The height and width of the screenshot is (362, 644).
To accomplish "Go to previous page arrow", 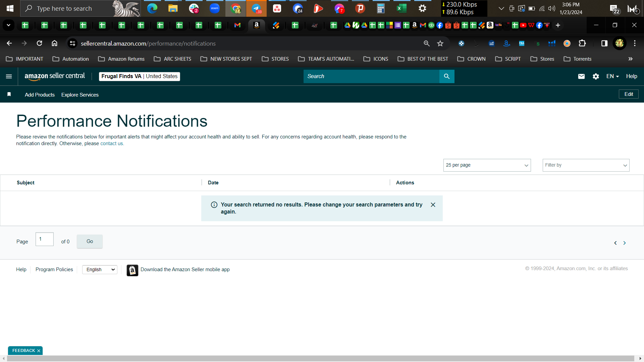I will pyautogui.click(x=615, y=243).
